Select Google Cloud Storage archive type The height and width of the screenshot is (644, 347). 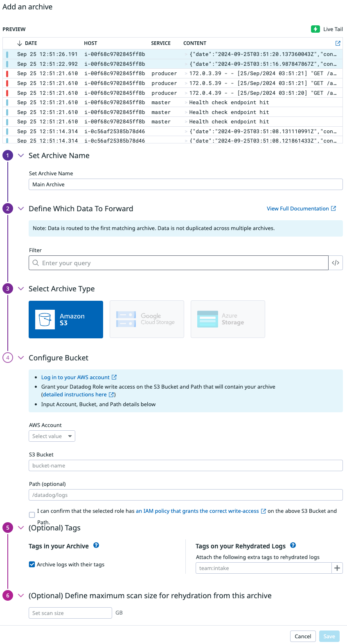click(147, 320)
